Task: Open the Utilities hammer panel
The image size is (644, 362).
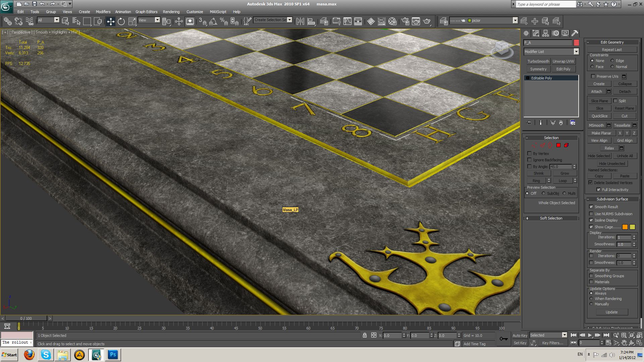Action: tap(575, 33)
